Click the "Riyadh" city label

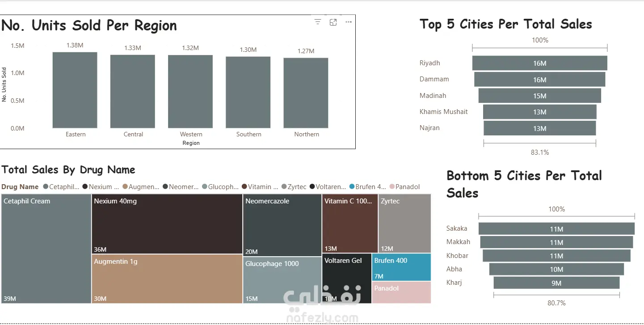[x=429, y=63]
